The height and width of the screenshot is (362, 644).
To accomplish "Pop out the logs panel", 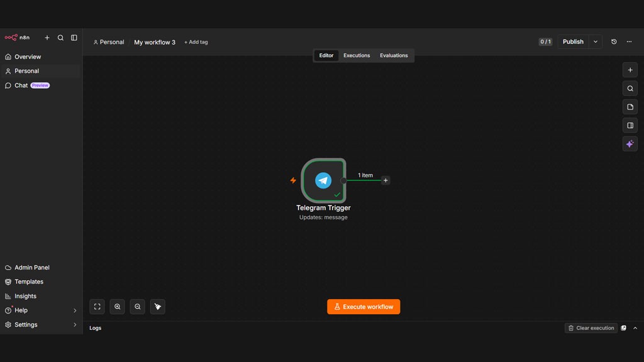I will coord(623,328).
